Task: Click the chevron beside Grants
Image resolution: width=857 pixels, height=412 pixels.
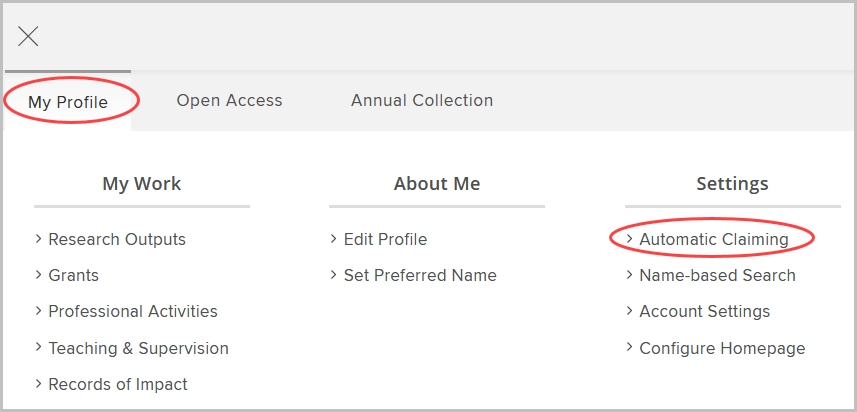Action: pos(38,275)
